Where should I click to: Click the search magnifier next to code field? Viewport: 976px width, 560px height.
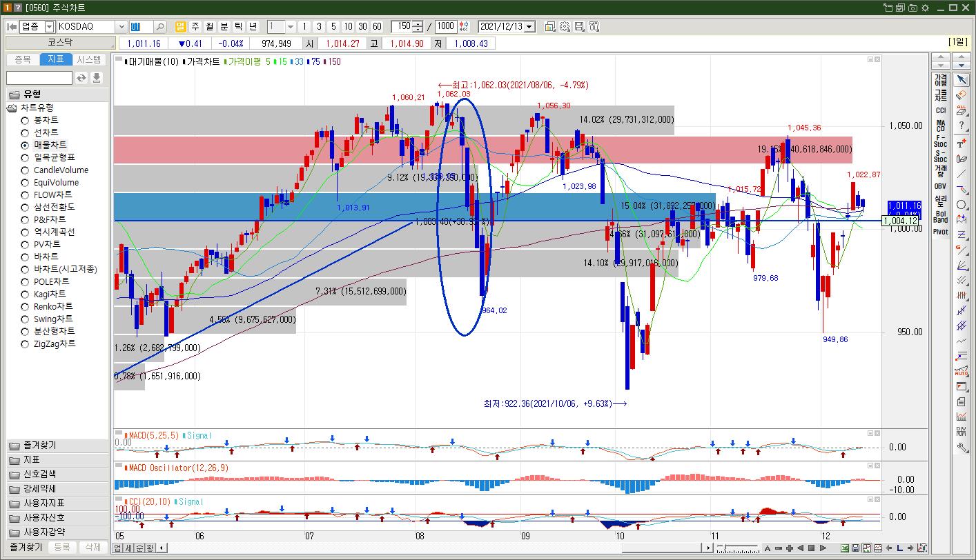tap(160, 27)
